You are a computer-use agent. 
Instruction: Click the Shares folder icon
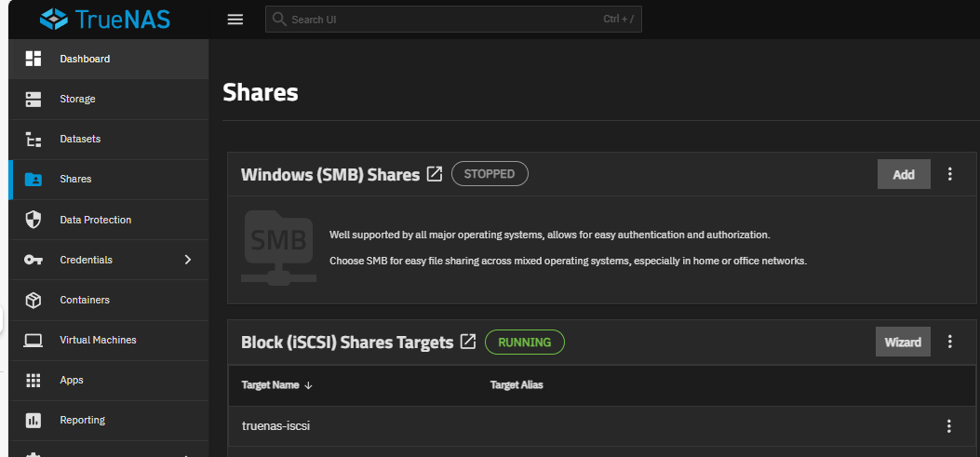[x=34, y=180]
